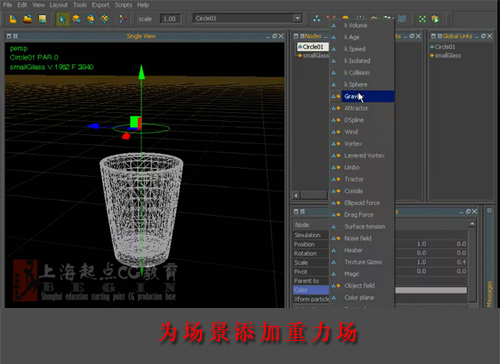Click the Node Params scroll-up arrow

click(472, 224)
